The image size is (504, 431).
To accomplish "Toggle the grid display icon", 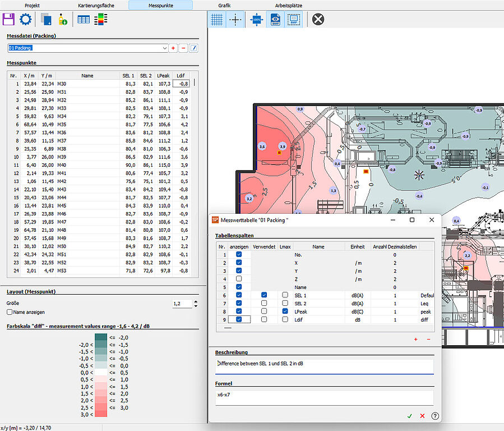I will (217, 19).
